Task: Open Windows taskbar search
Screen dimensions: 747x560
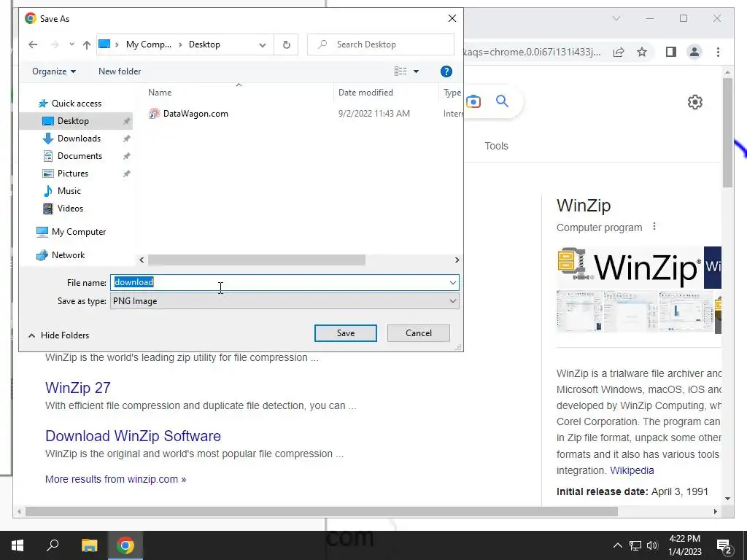Action: coord(53,545)
